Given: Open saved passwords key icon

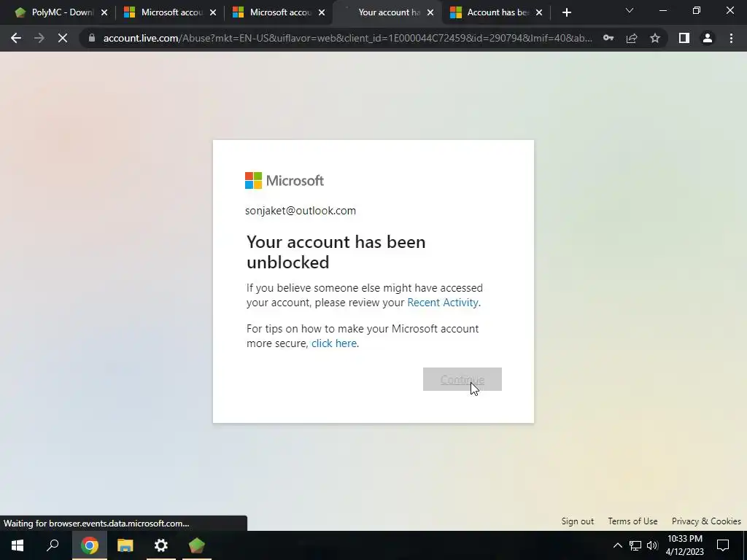Looking at the screenshot, I should (608, 38).
